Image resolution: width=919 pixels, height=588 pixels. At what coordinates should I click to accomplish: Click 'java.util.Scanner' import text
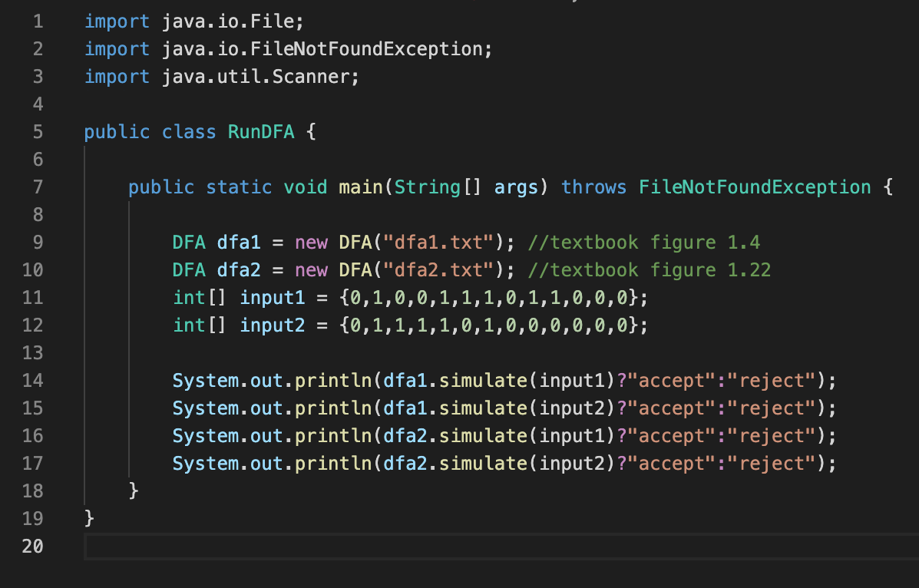tap(256, 77)
